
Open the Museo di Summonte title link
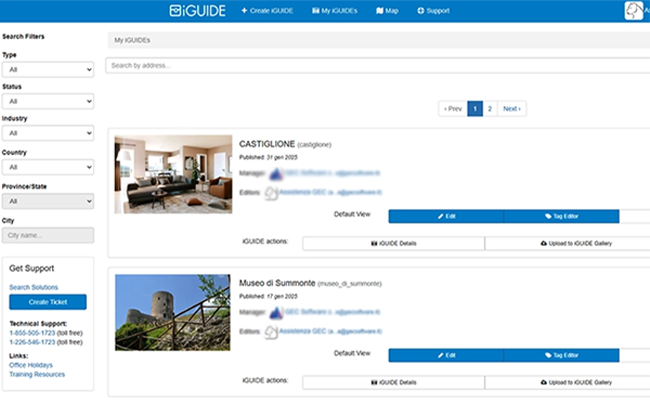click(277, 283)
